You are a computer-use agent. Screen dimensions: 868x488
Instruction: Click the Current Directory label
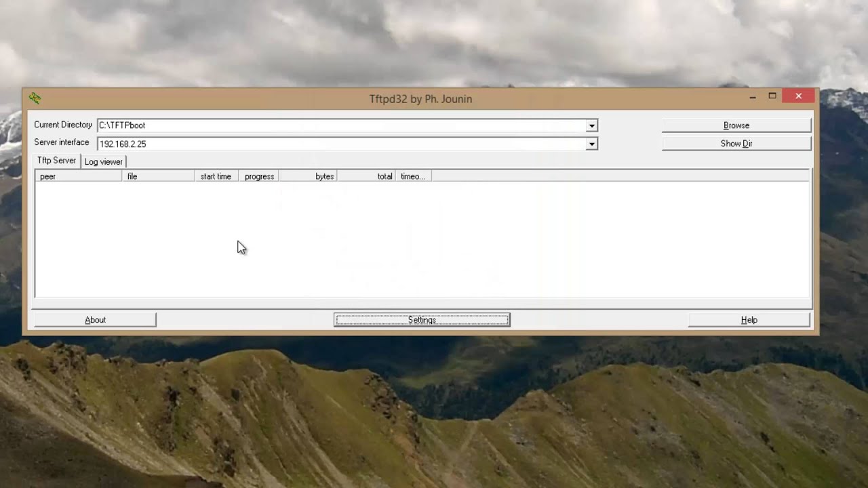pos(63,125)
